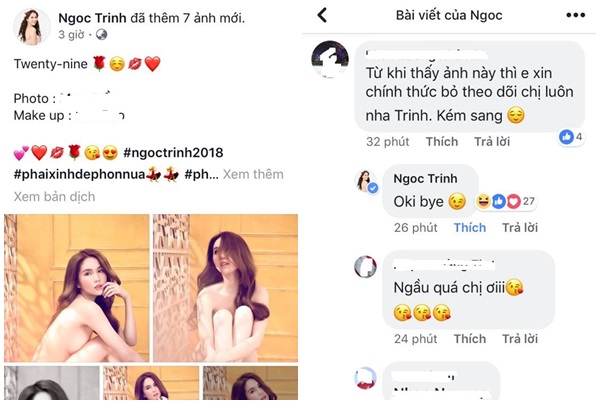Open the blue like count on first comment

(572, 137)
